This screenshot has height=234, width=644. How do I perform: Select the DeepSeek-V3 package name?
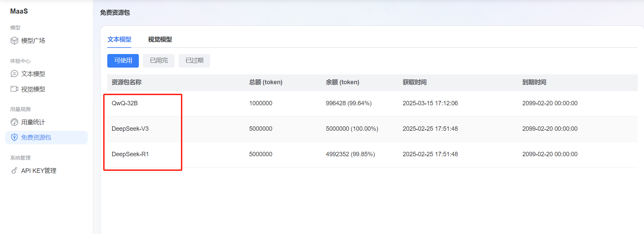pos(130,129)
